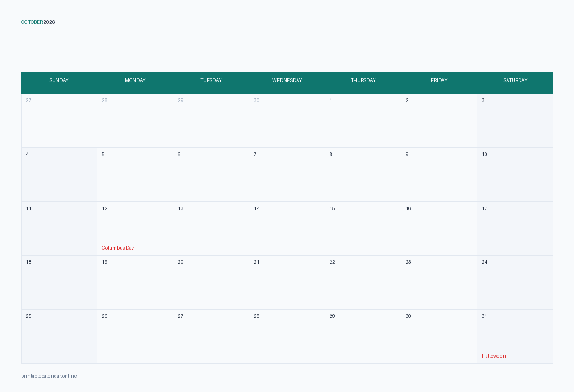
Task: Select the WEDNESDAY column header
Action: [x=287, y=80]
